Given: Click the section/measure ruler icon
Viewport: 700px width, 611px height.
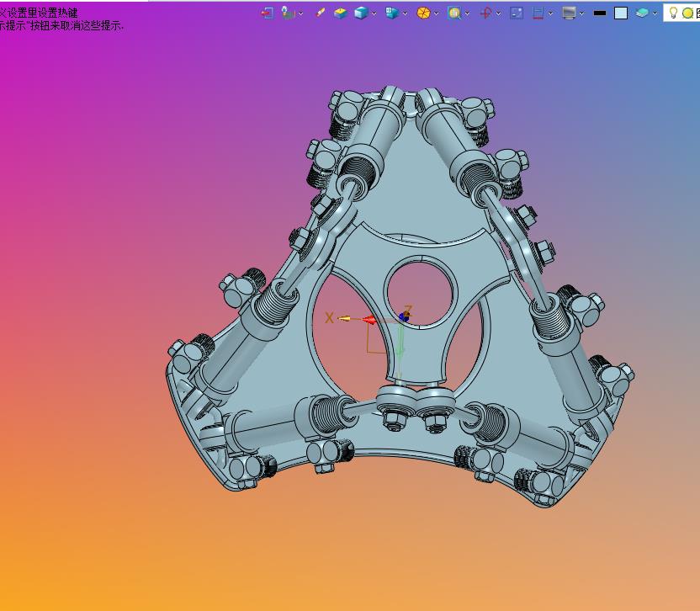Looking at the screenshot, I should 538,13.
